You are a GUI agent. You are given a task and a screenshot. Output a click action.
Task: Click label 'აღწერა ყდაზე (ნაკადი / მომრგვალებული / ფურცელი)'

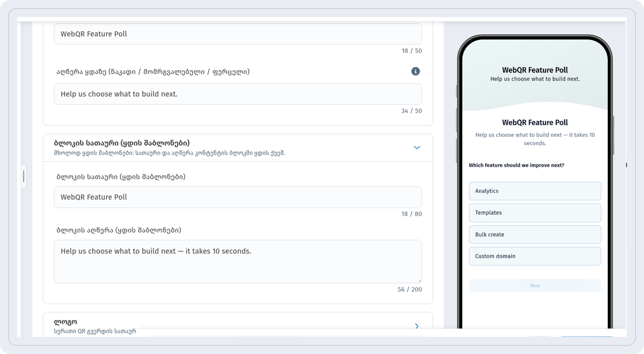[153, 72]
